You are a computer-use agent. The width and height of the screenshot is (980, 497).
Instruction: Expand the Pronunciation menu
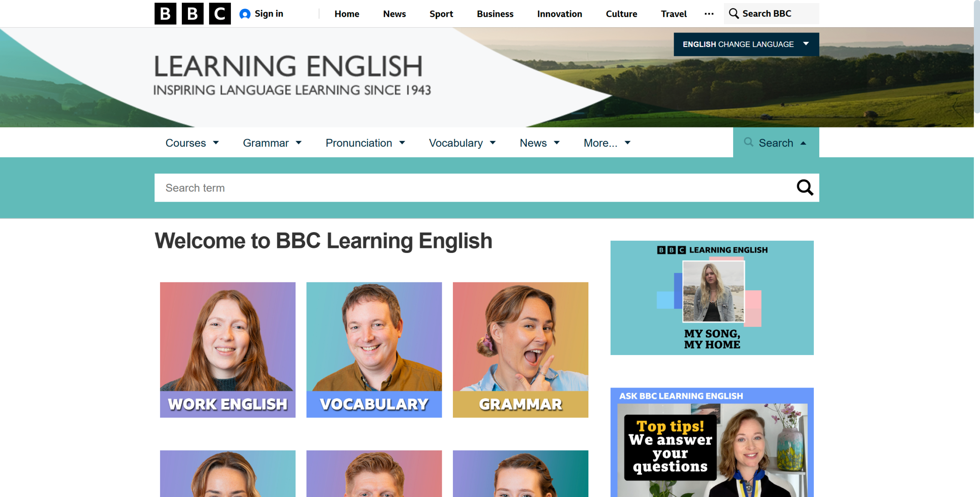(365, 143)
